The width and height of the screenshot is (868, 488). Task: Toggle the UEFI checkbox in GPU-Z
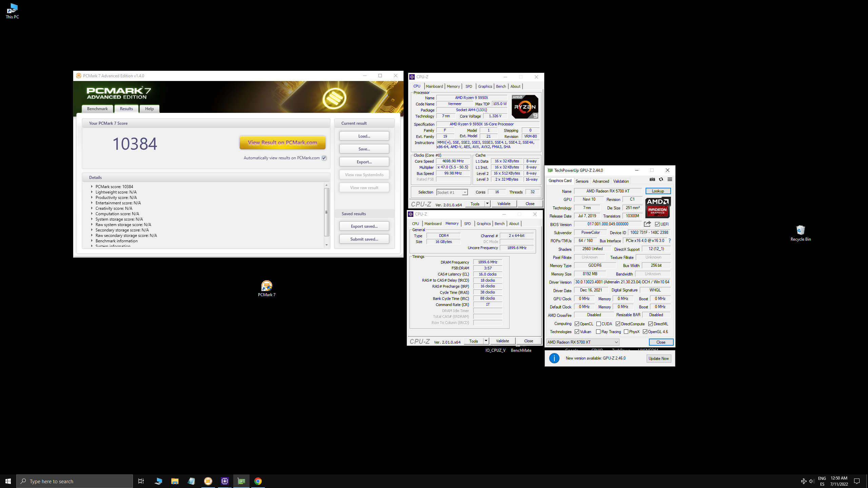click(x=657, y=224)
